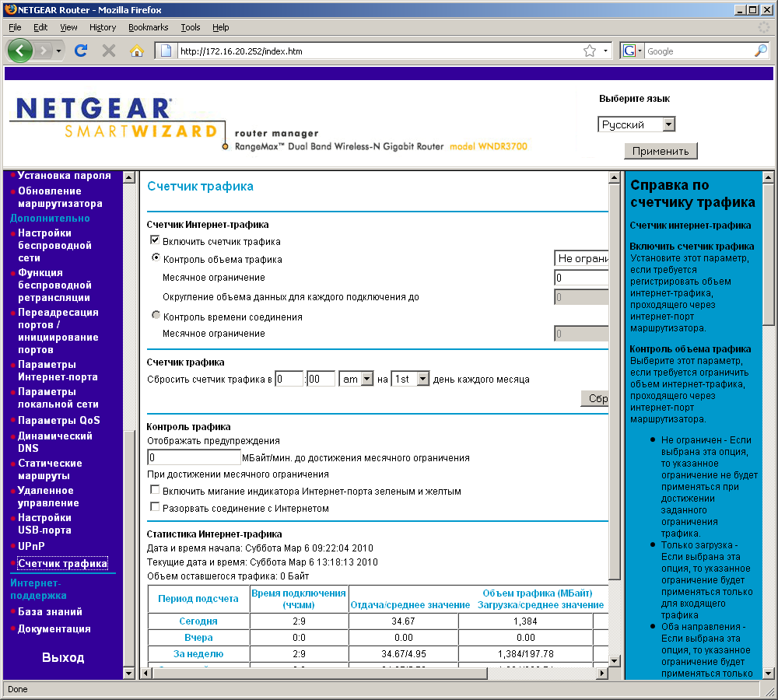Open Переадресация портов link

[x=58, y=331]
